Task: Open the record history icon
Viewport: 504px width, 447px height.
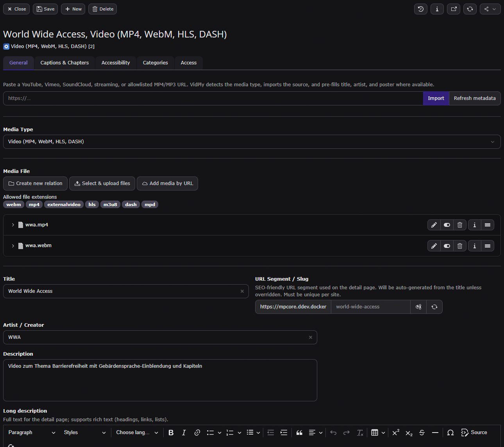Action: (x=421, y=9)
